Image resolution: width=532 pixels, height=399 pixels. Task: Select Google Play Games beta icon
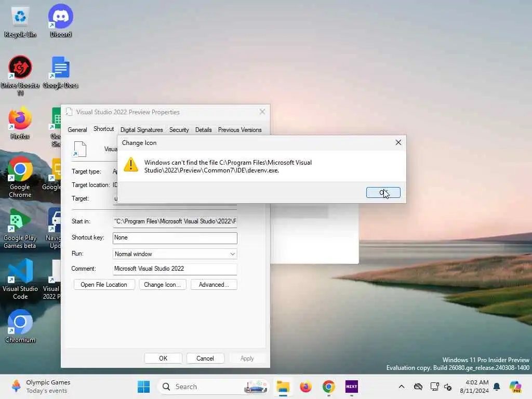[x=20, y=229]
